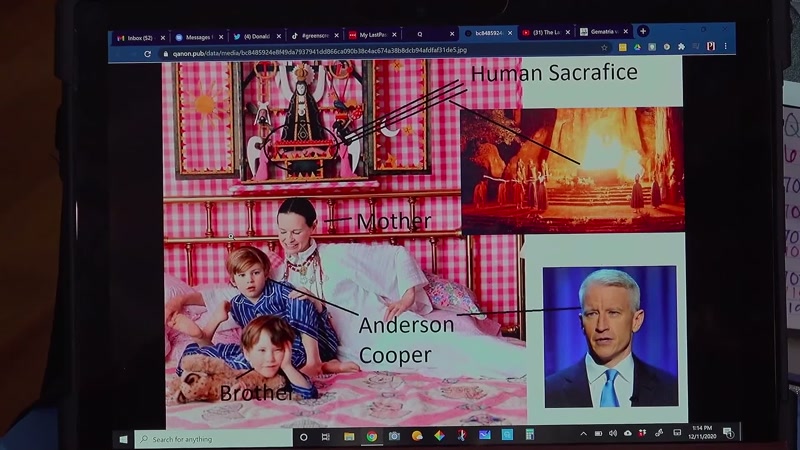800x450 pixels.
Task: Launch the Camera app from taskbar
Action: (394, 436)
